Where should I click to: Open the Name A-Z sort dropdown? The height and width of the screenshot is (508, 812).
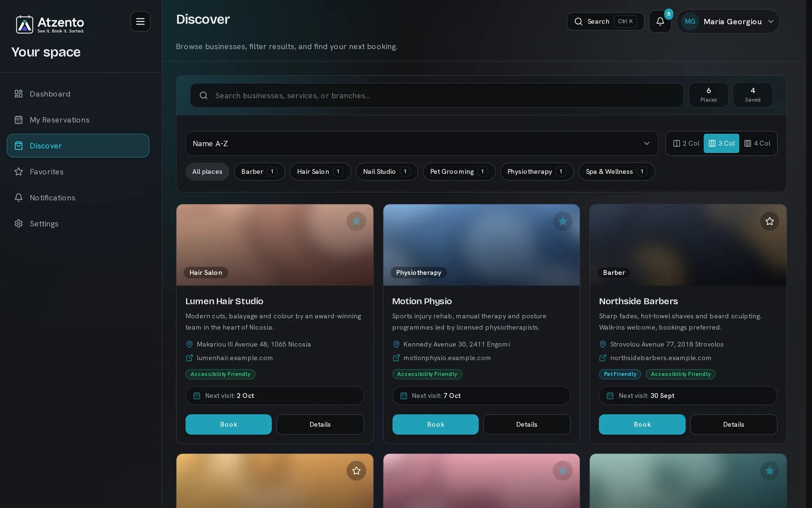[x=422, y=143]
